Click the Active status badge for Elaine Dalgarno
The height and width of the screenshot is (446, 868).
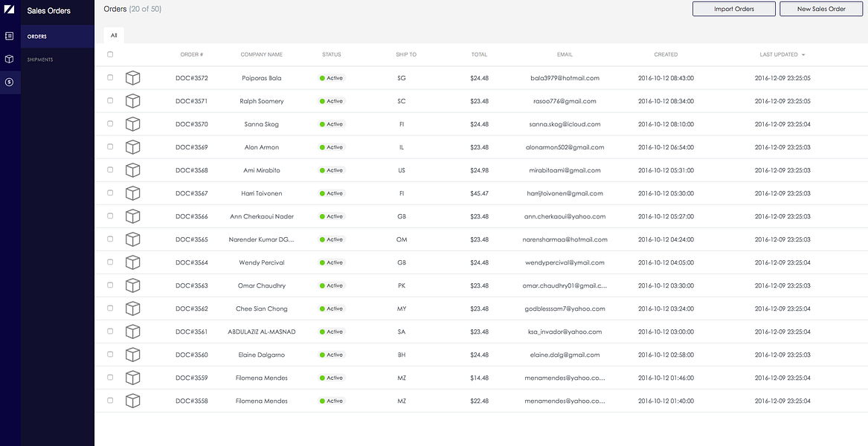(x=332, y=355)
